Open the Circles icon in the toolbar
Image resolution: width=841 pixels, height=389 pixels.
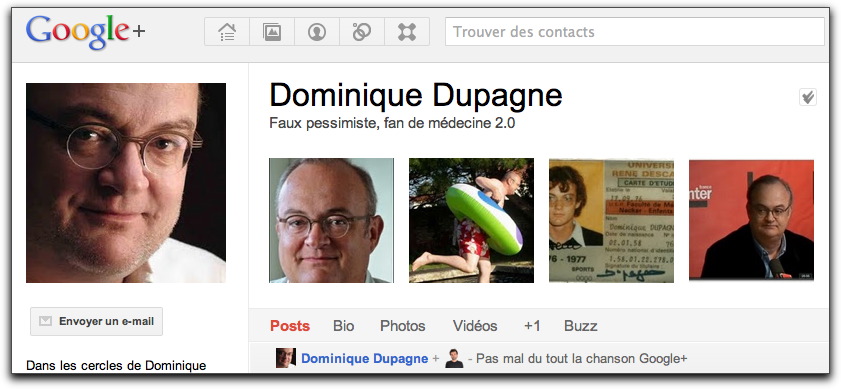(x=362, y=32)
